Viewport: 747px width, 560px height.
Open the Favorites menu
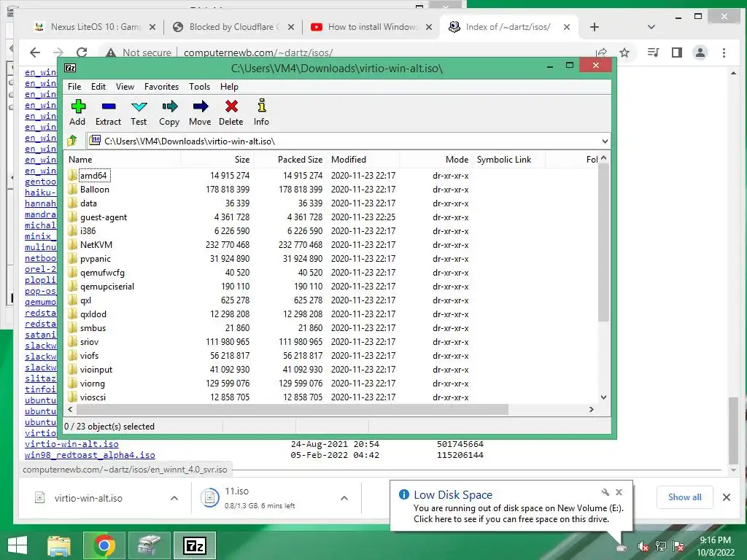tap(161, 87)
